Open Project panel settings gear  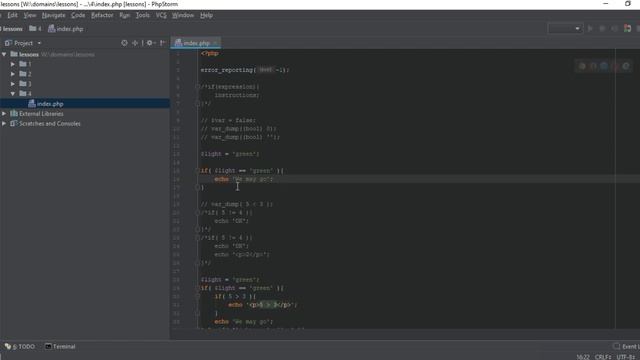(150, 43)
